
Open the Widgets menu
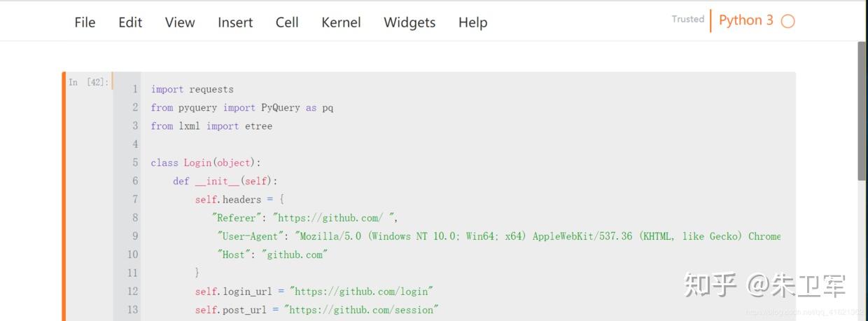pyautogui.click(x=409, y=22)
